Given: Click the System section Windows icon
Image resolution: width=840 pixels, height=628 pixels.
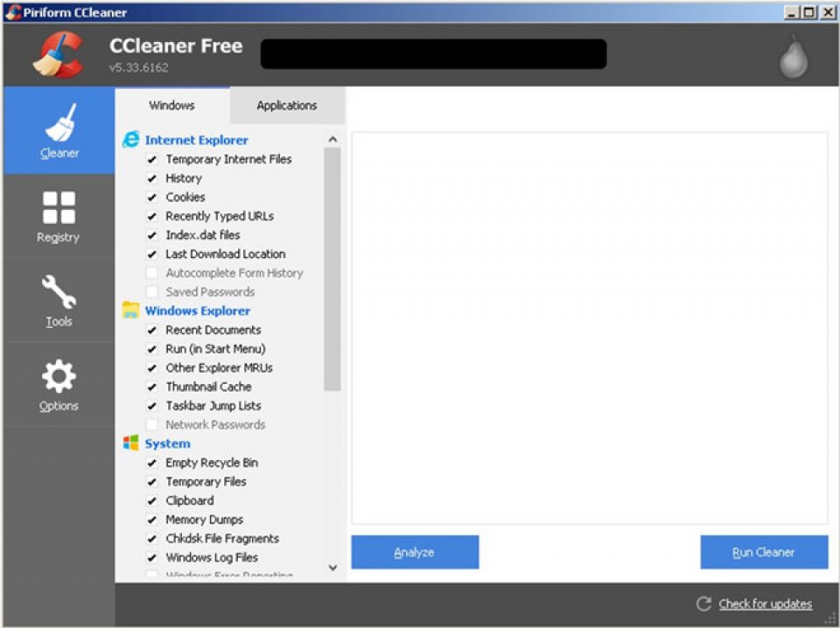Looking at the screenshot, I should point(132,443).
